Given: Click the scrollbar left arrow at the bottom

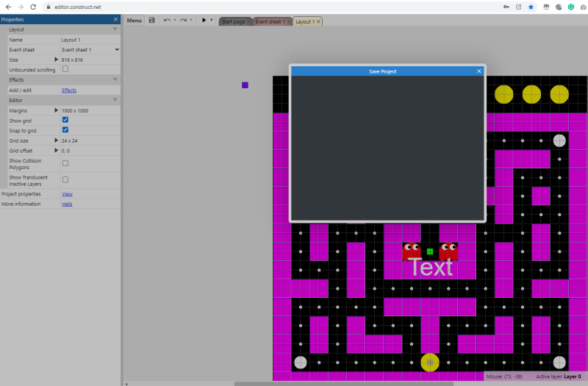Looking at the screenshot, I should [x=126, y=384].
